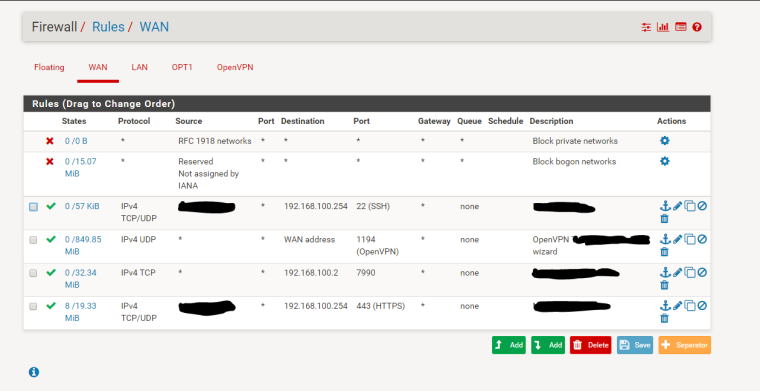
Task: Edit the port 7990 rule
Action: 677,273
